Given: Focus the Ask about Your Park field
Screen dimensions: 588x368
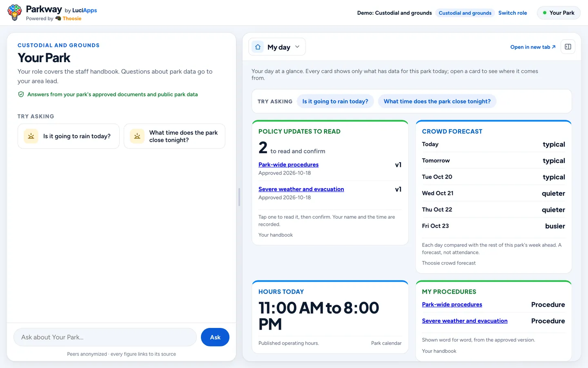Looking at the screenshot, I should coord(105,337).
